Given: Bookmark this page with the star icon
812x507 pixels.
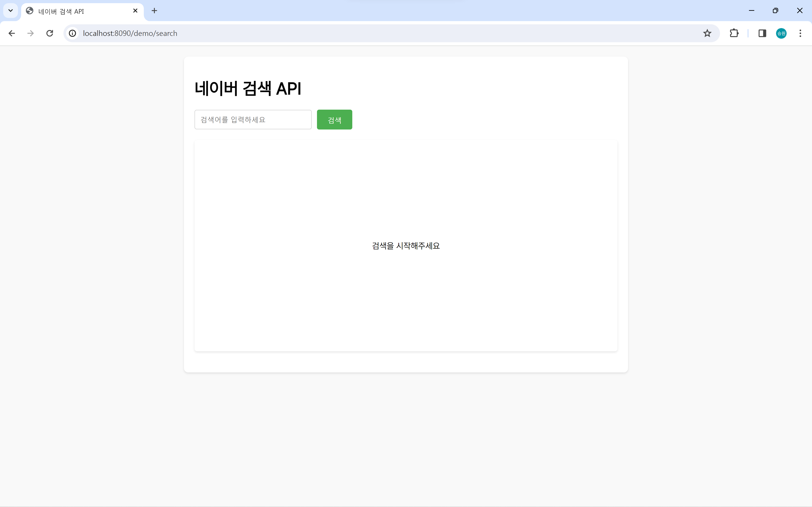Looking at the screenshot, I should 707,33.
